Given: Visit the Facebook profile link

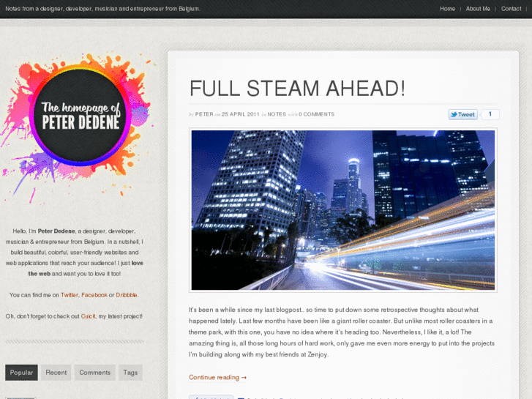Looking at the screenshot, I should [x=94, y=295].
